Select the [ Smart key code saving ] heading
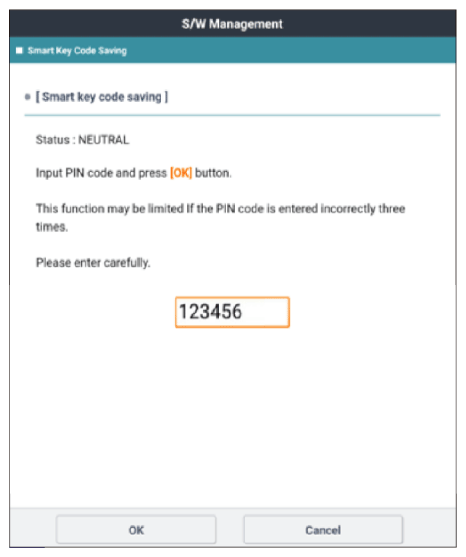The height and width of the screenshot is (557, 466). pos(102,97)
